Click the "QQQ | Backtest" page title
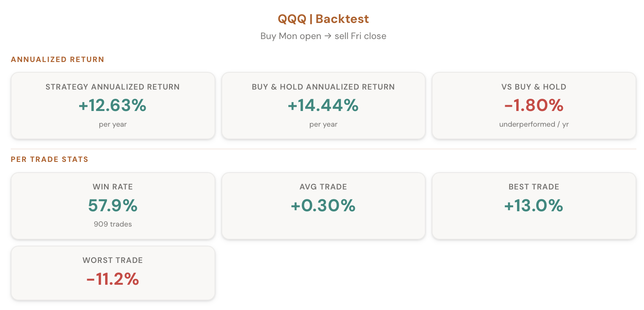The image size is (644, 310). (323, 19)
